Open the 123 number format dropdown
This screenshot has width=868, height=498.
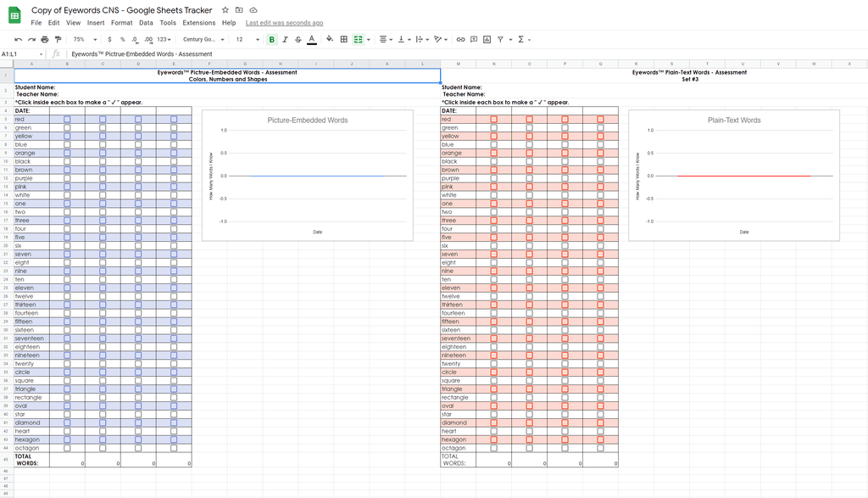(x=164, y=39)
